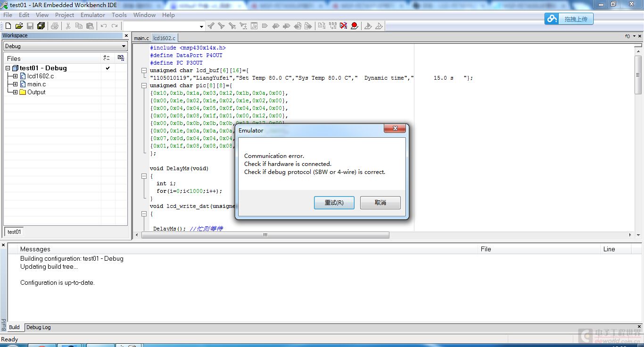Click the 拖拽上传 upload button
This screenshot has width=644, height=347.
(x=569, y=19)
